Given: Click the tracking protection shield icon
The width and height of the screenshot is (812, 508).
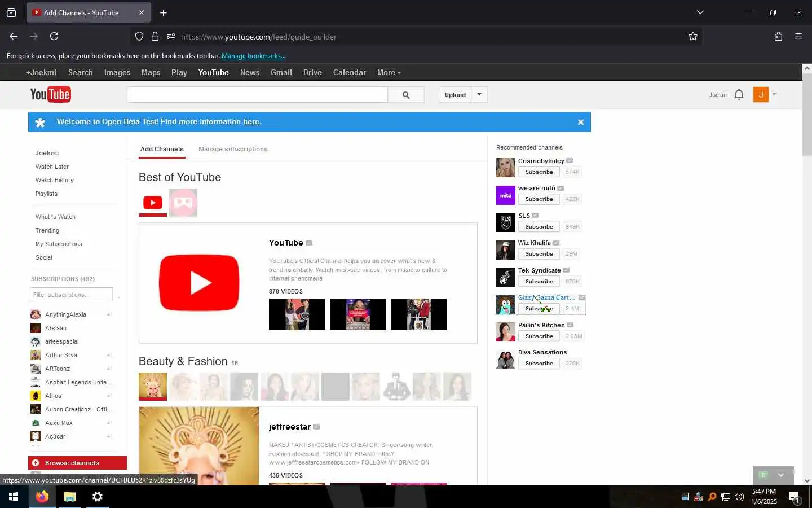Looking at the screenshot, I should pyautogui.click(x=139, y=37).
